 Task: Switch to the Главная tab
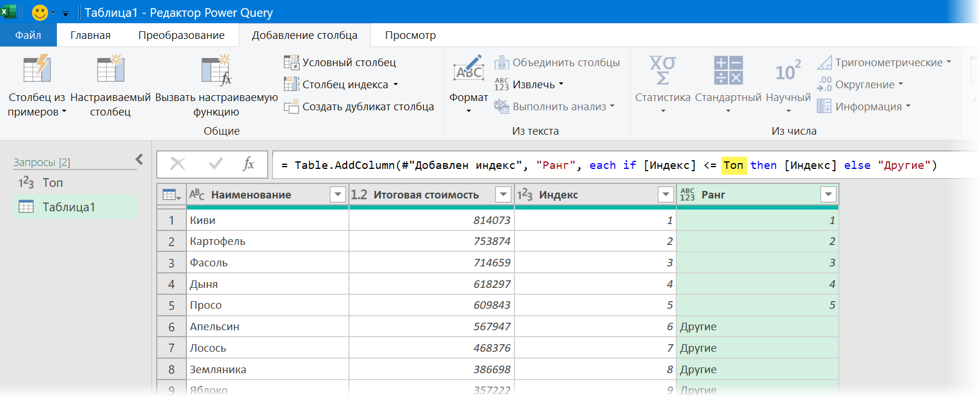[91, 35]
